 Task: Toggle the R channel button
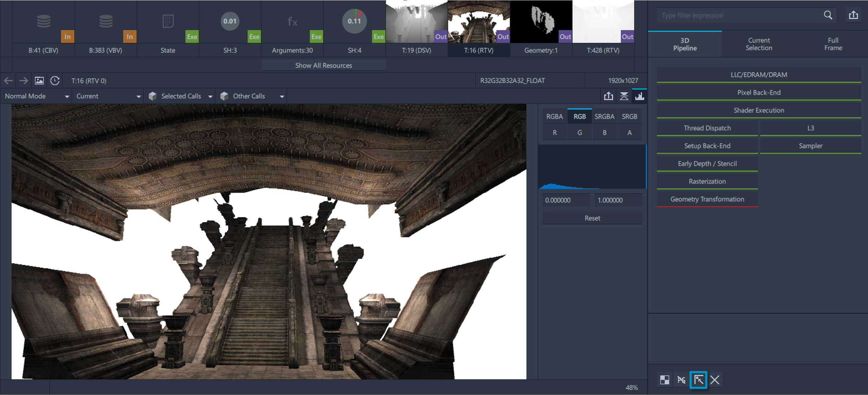coord(554,133)
